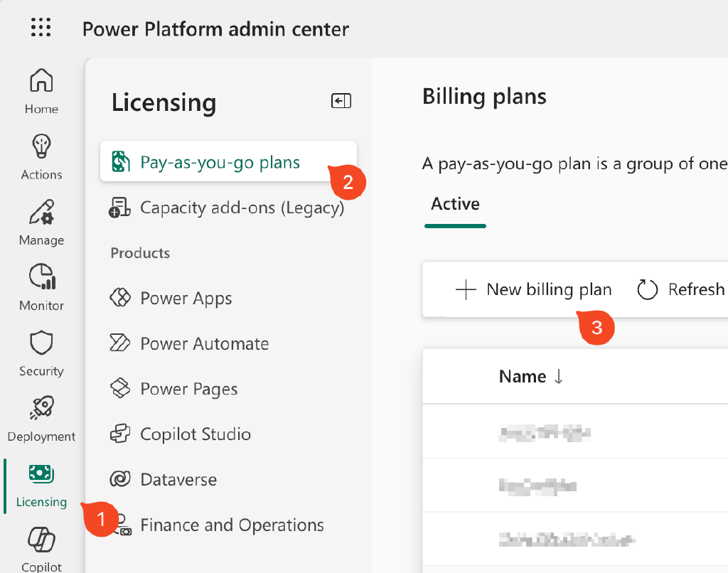This screenshot has height=573, width=728.
Task: Open Copilot Studio licensing
Action: (196, 434)
